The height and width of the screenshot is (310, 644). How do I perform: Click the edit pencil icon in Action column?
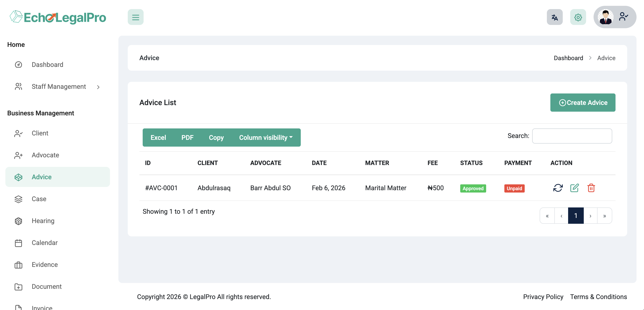[574, 188]
